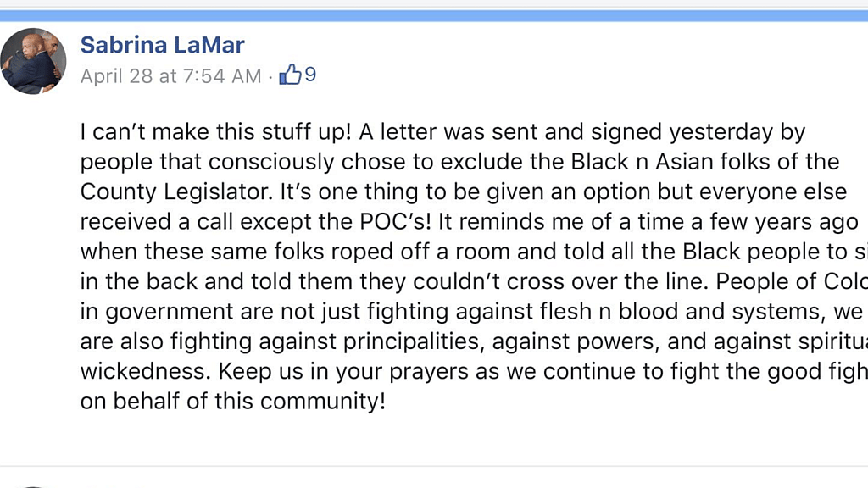Click the thumbs-up like icon

290,75
